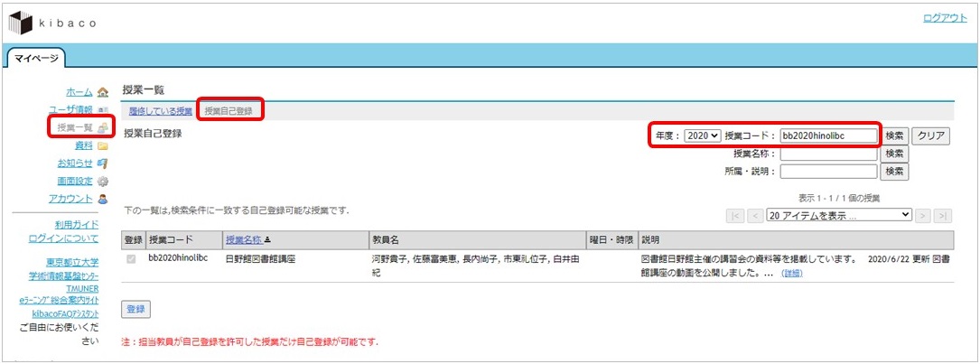Open the kibacoFAQアシスタント link
980x364 pixels.
pos(67,313)
